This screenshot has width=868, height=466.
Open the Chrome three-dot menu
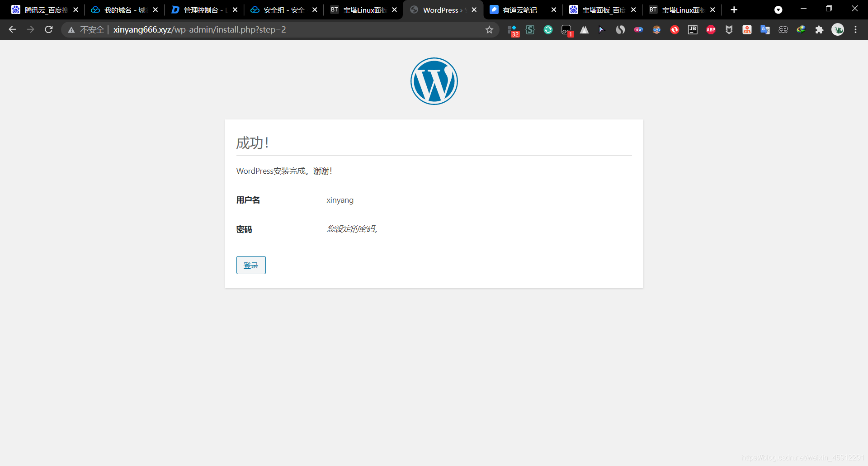tap(855, 29)
